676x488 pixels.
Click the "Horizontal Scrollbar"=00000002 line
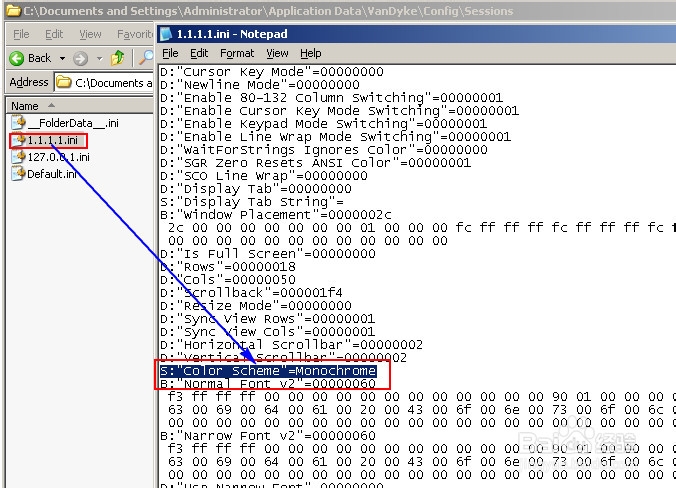(x=291, y=344)
